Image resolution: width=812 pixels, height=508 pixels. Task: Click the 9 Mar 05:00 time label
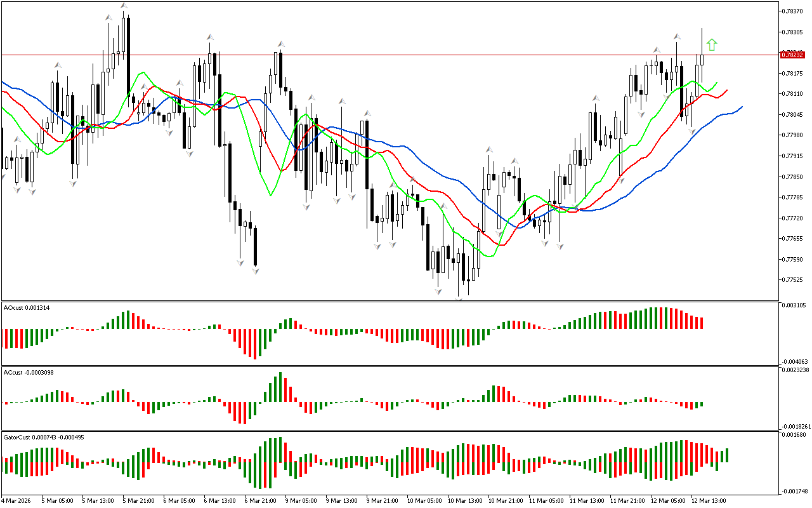[301, 500]
